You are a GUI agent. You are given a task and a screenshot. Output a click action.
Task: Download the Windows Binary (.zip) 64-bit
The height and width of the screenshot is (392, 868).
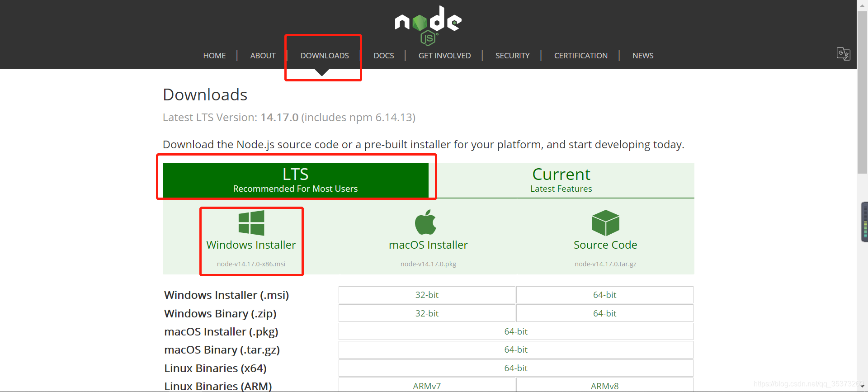point(605,313)
